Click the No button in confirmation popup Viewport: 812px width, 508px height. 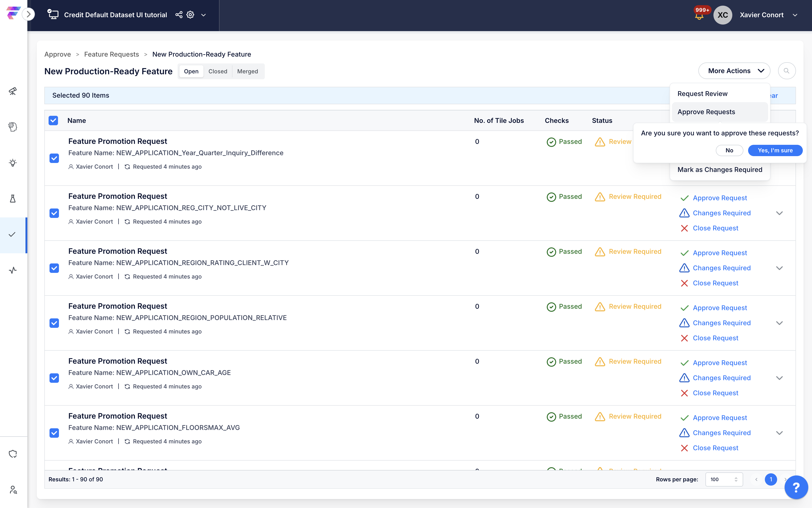(x=729, y=150)
